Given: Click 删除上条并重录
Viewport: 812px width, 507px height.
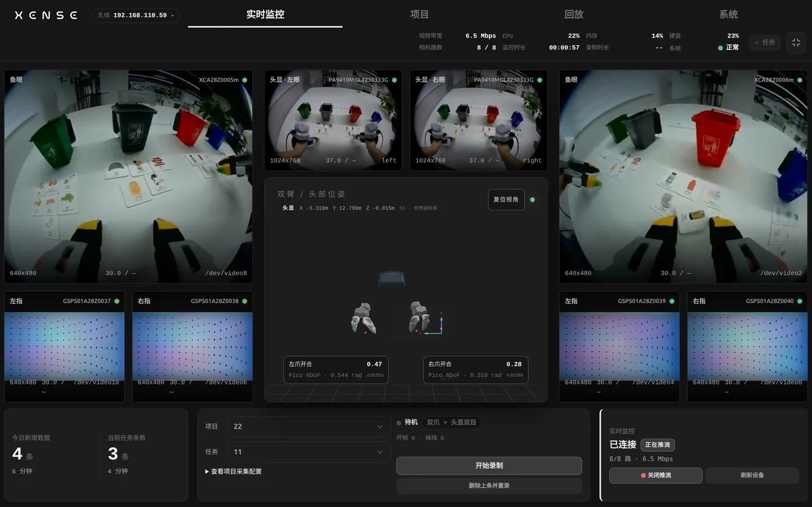Looking at the screenshot, I should click(x=489, y=486).
